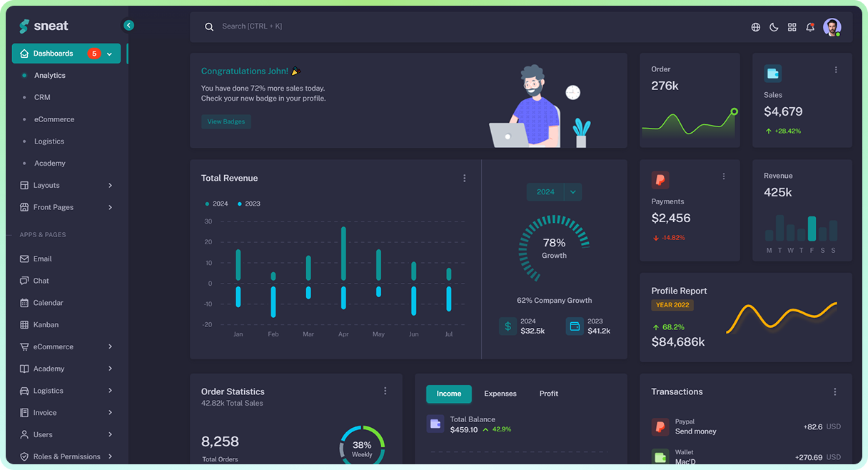Open the CRM dashboard link
This screenshot has height=470, width=868.
tap(42, 97)
